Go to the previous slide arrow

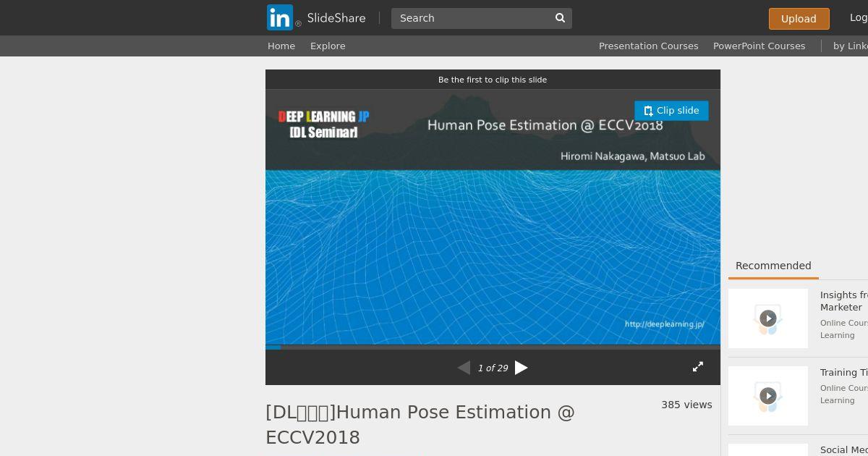click(x=464, y=368)
